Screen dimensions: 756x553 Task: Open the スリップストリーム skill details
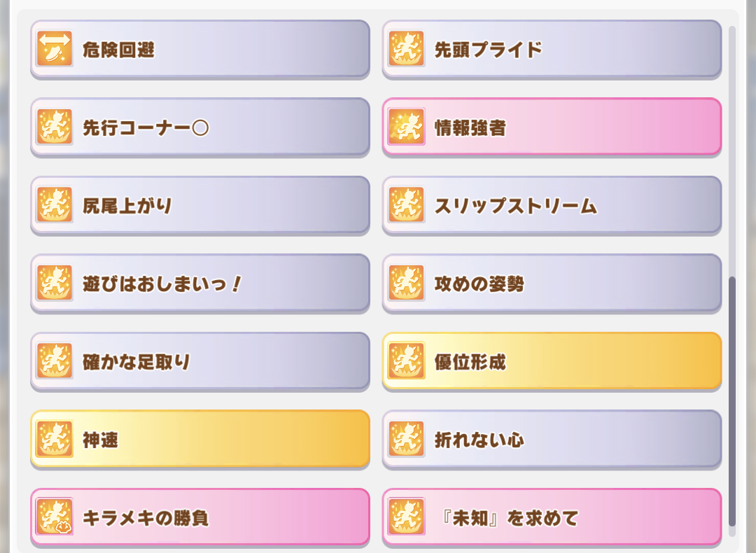[x=552, y=205]
